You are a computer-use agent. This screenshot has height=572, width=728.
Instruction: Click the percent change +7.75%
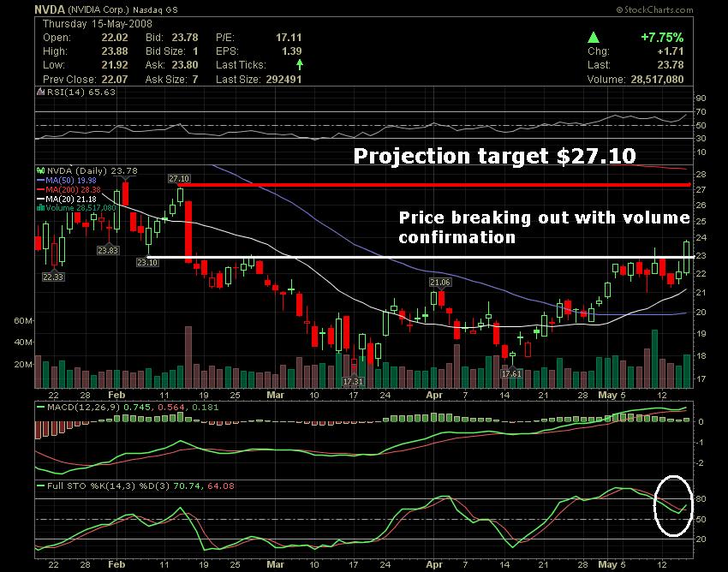click(662, 37)
